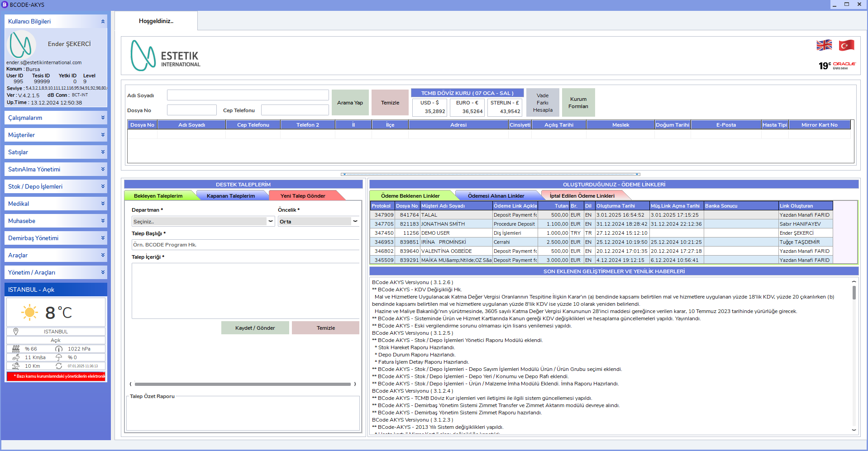The width and height of the screenshot is (868, 451).
Task: Expand the Muhasebe menu section
Action: (56, 221)
